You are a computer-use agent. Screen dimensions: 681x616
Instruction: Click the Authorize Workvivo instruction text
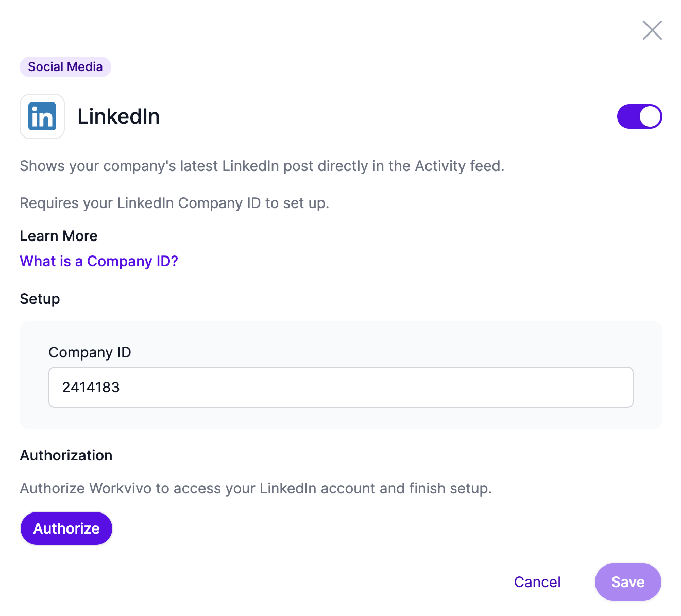tap(256, 488)
